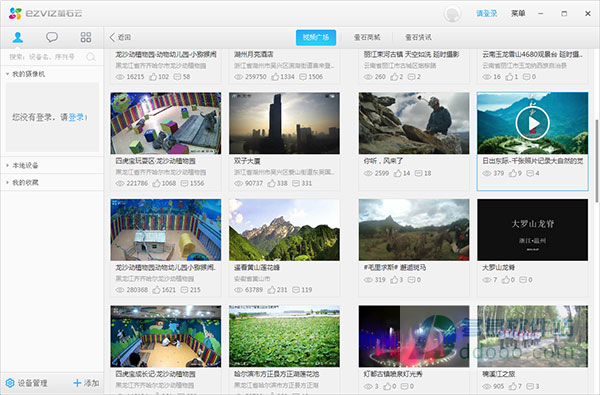Click the plus icon to 添加 device
Screen dimensions: 600x395
point(77,383)
